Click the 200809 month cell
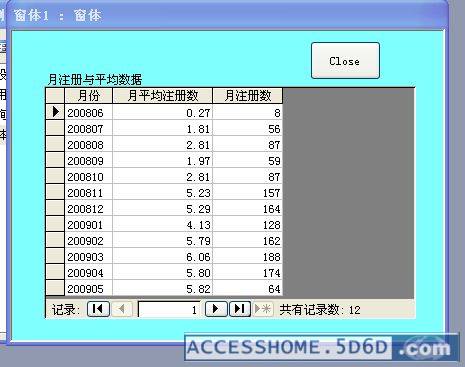Viewport: 465px width, 367px height. click(x=89, y=161)
